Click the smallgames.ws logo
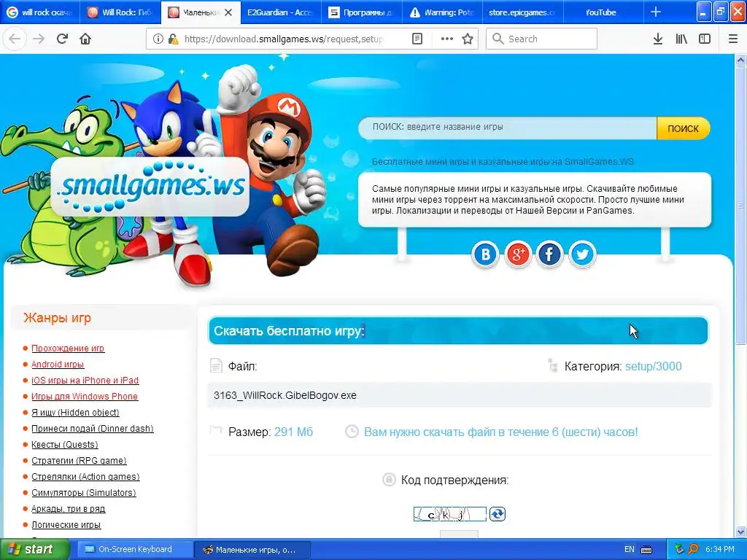Screen dimensions: 747x560 coord(150,187)
